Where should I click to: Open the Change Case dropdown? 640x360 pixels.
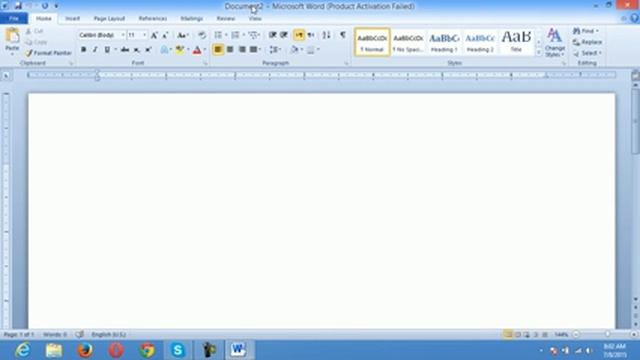tap(182, 36)
